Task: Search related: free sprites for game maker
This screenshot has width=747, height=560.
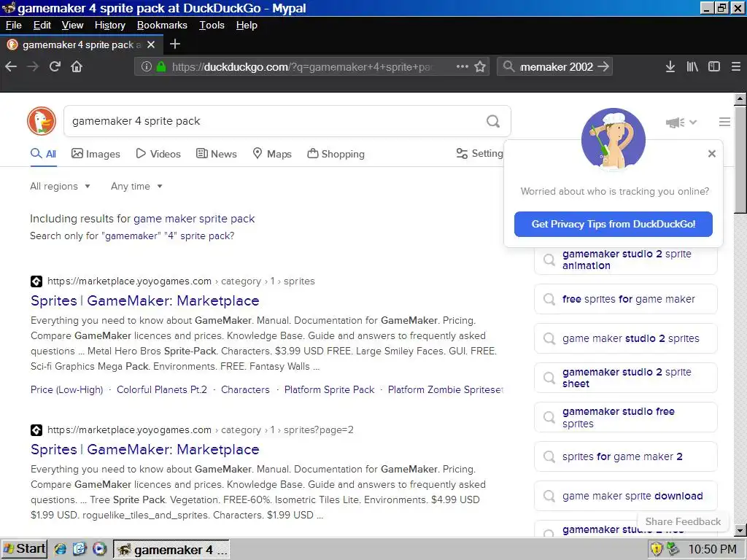Action: point(625,299)
